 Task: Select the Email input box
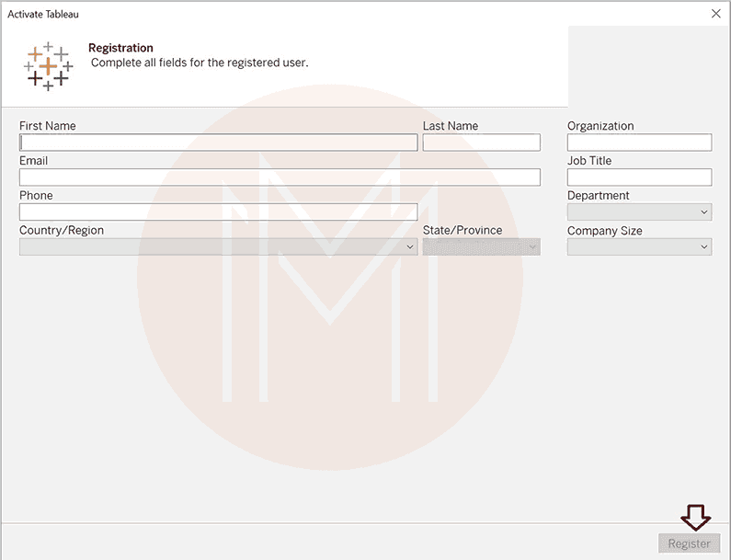click(280, 177)
